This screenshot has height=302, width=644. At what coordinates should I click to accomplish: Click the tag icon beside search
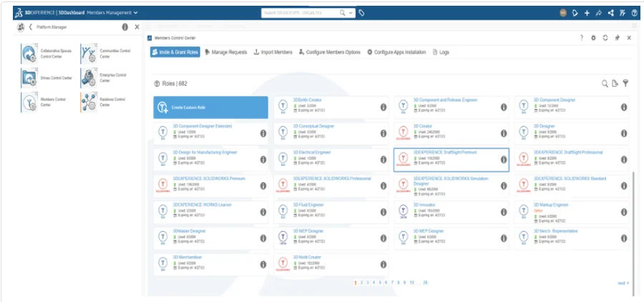(x=361, y=13)
